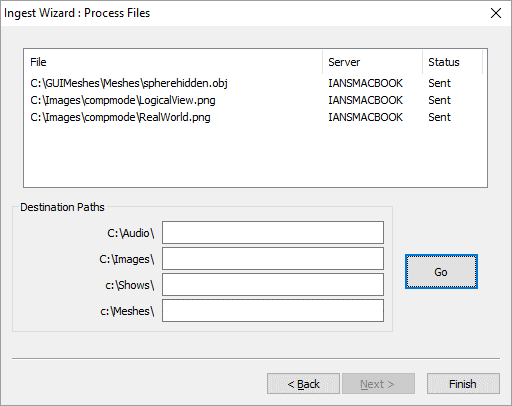Click the Finish button
Screen dimensions: 512x406
[463, 384]
